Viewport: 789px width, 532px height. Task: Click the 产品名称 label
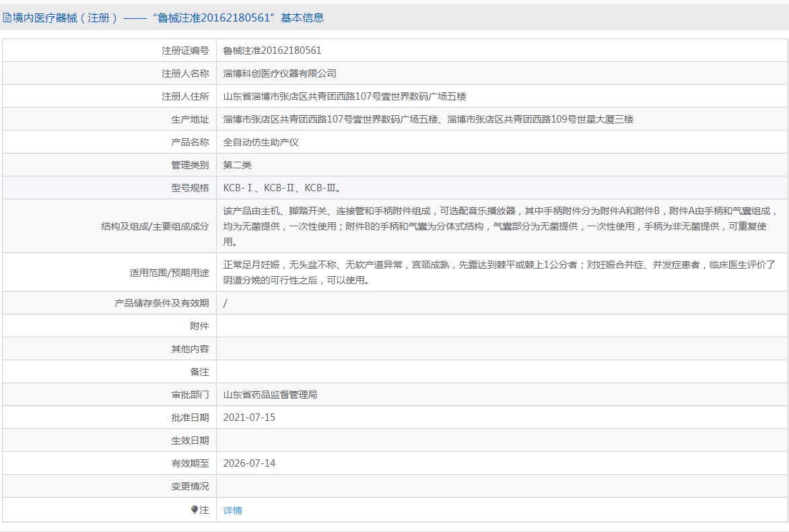[x=190, y=142]
